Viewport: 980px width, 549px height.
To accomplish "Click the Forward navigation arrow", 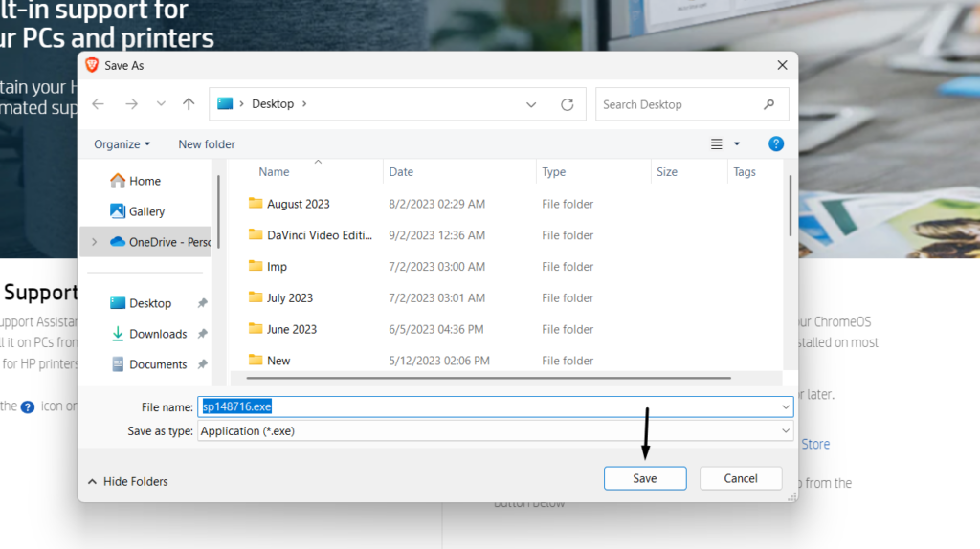I will 131,104.
